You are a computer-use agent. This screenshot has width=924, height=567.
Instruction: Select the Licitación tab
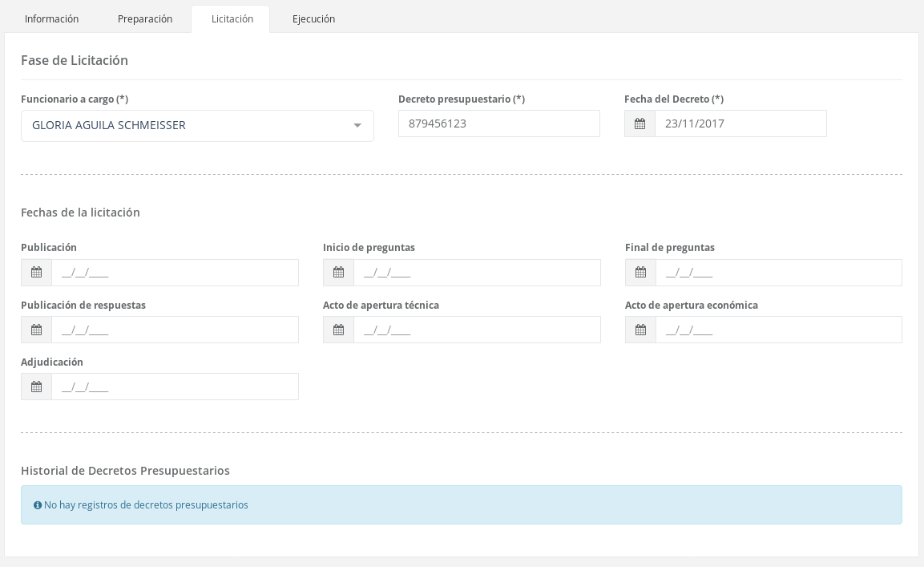click(x=232, y=18)
